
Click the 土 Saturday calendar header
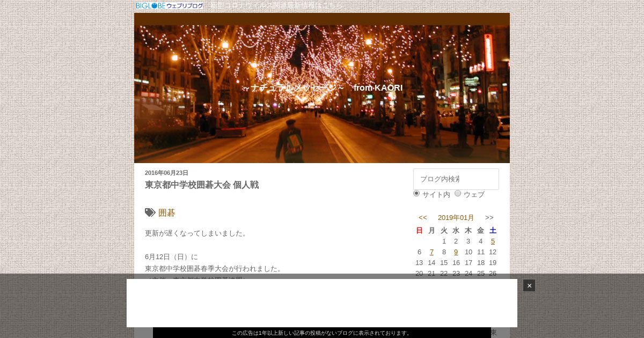point(493,230)
